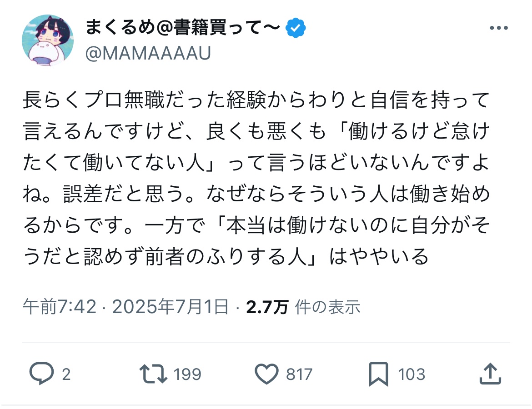Click the blue verified badge
Image resolution: width=532 pixels, height=409 pixels.
[x=296, y=28]
